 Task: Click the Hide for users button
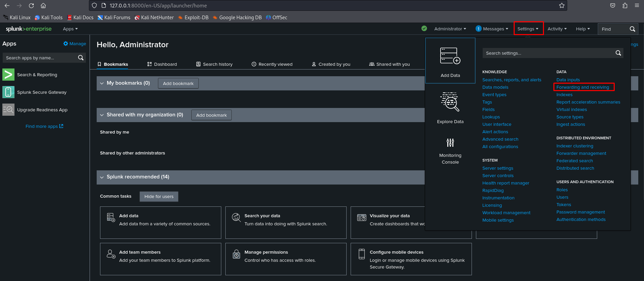click(x=159, y=196)
